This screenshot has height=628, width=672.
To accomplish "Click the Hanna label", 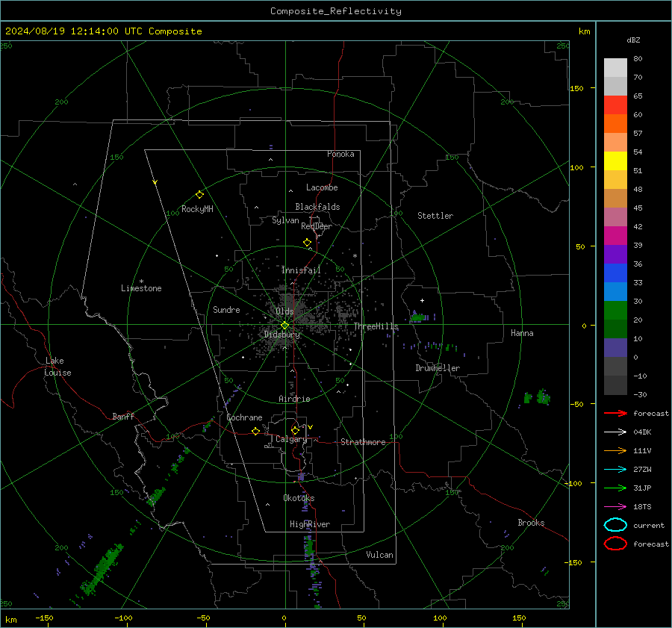I will [x=522, y=333].
